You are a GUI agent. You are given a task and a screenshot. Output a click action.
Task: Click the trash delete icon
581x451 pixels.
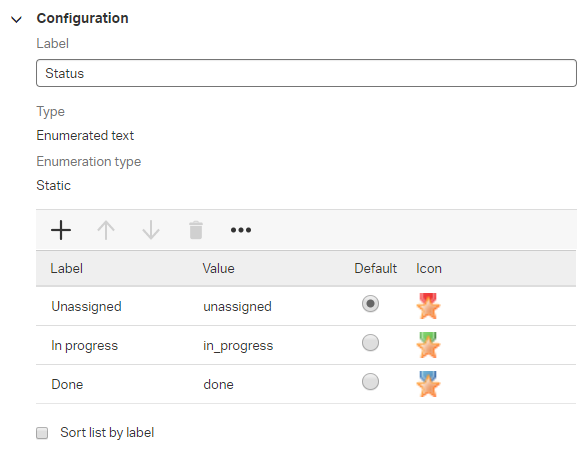196,230
